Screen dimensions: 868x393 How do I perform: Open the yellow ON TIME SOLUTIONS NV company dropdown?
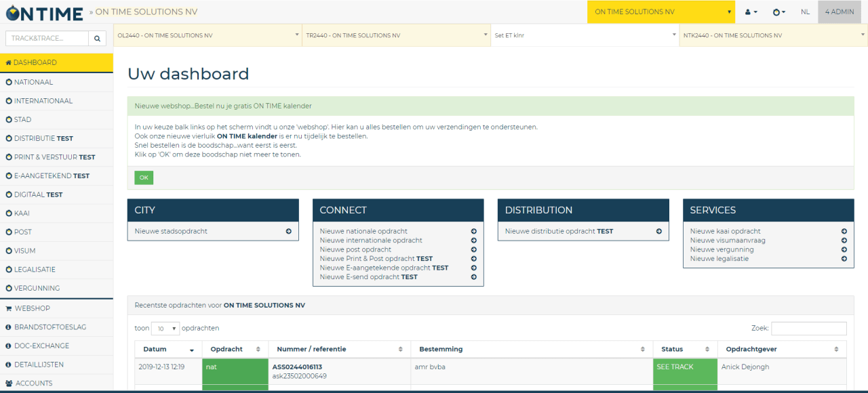coord(661,12)
